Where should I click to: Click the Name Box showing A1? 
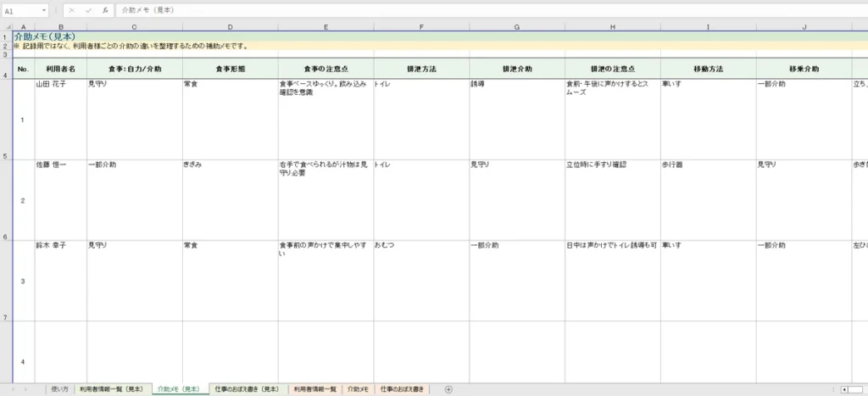coord(21,11)
